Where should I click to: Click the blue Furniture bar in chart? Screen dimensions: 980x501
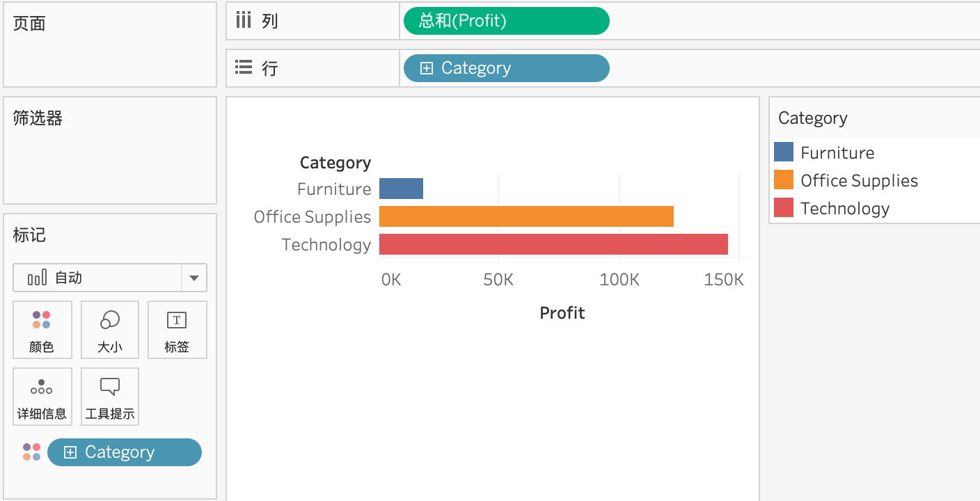click(x=401, y=189)
